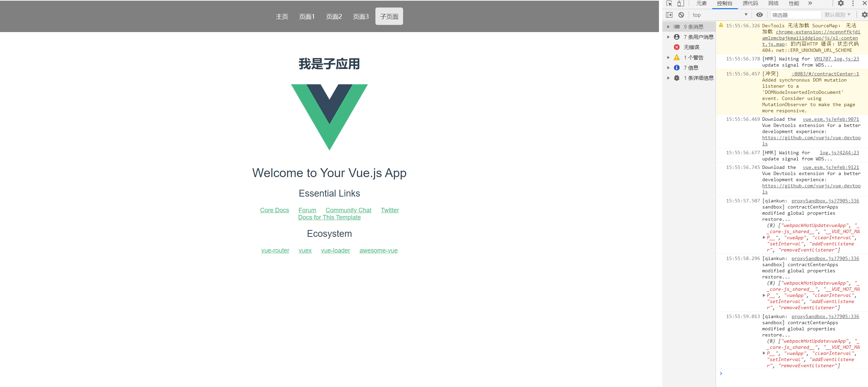Toggle the device toolbar icon
868x387 pixels.
680,3
